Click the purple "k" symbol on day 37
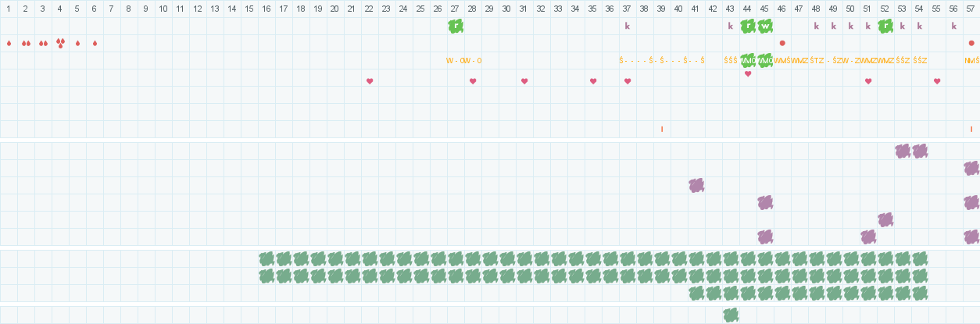The height and width of the screenshot is (324, 980). [628, 26]
